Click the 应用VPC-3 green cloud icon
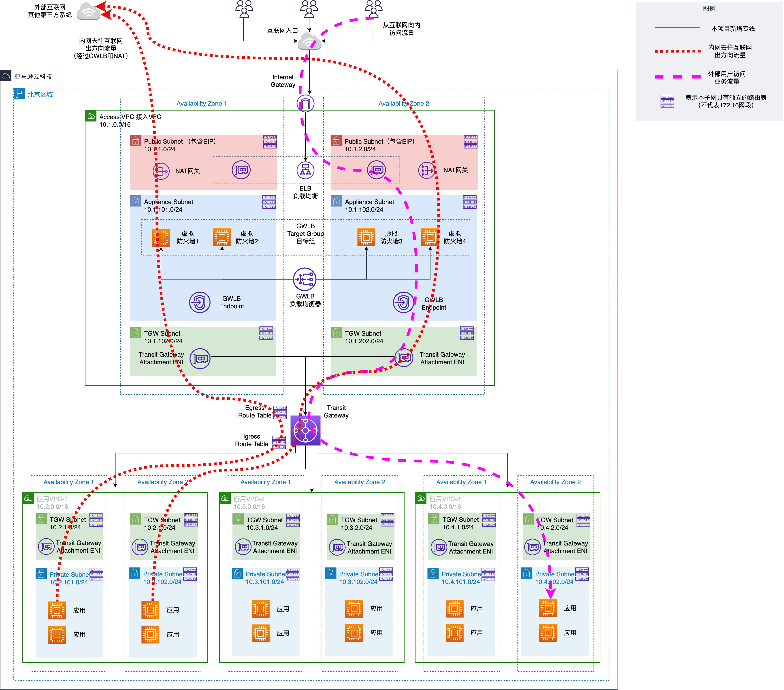The height and width of the screenshot is (690, 784). click(x=421, y=498)
